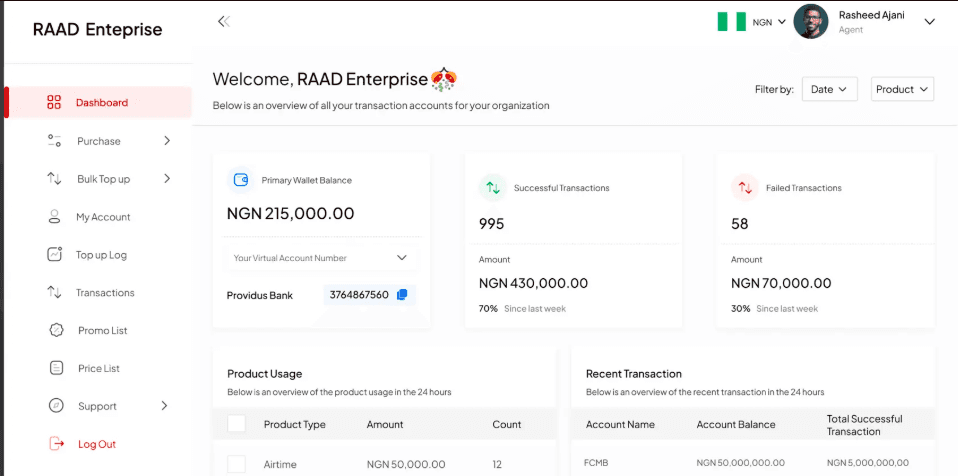Click the Primary Wallet Balance wallet icon
Viewport: 958px width, 476px height.
click(x=241, y=180)
